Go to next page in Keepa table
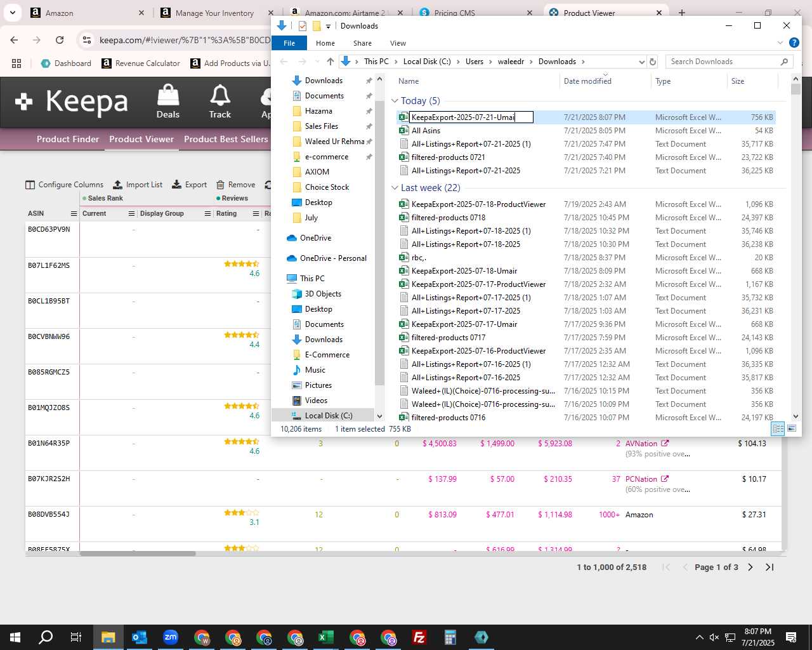The width and height of the screenshot is (812, 650). click(x=750, y=567)
